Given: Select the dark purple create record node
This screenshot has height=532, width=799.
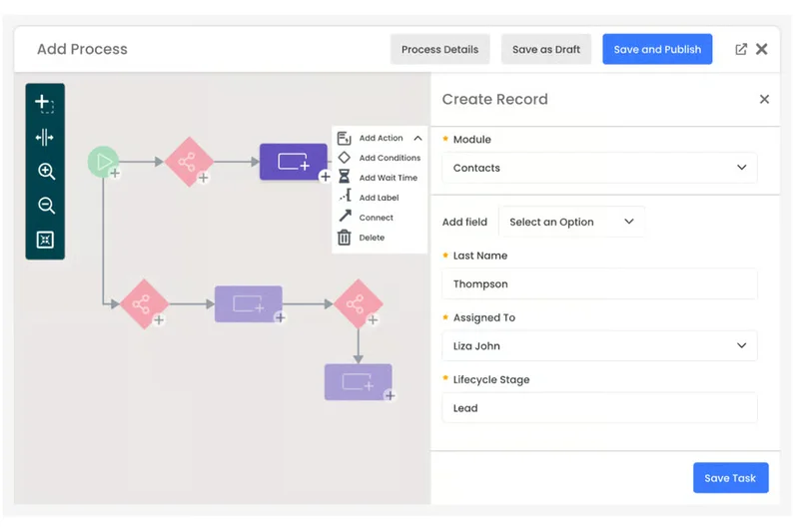Looking at the screenshot, I should (293, 162).
